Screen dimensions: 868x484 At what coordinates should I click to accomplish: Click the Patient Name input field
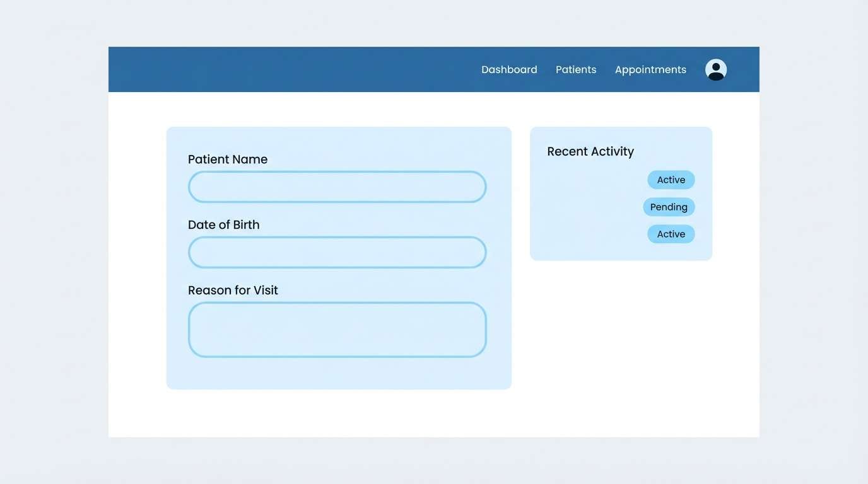click(x=337, y=187)
